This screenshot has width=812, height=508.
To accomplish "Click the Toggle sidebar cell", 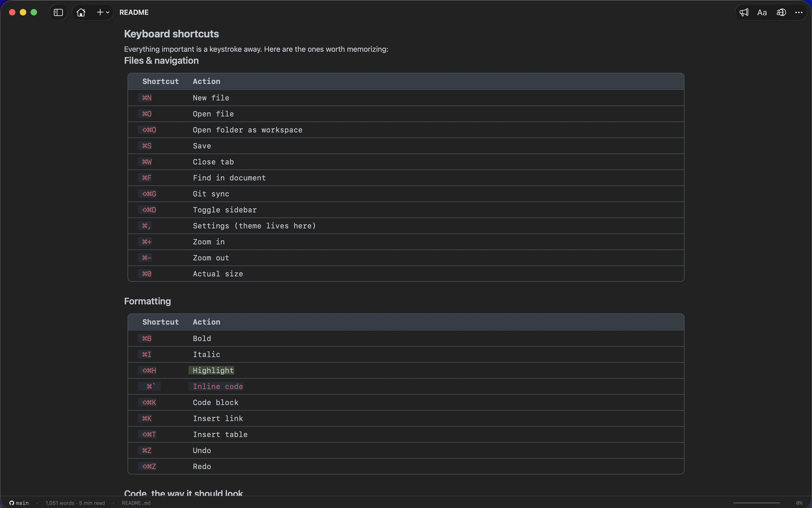I will [225, 210].
